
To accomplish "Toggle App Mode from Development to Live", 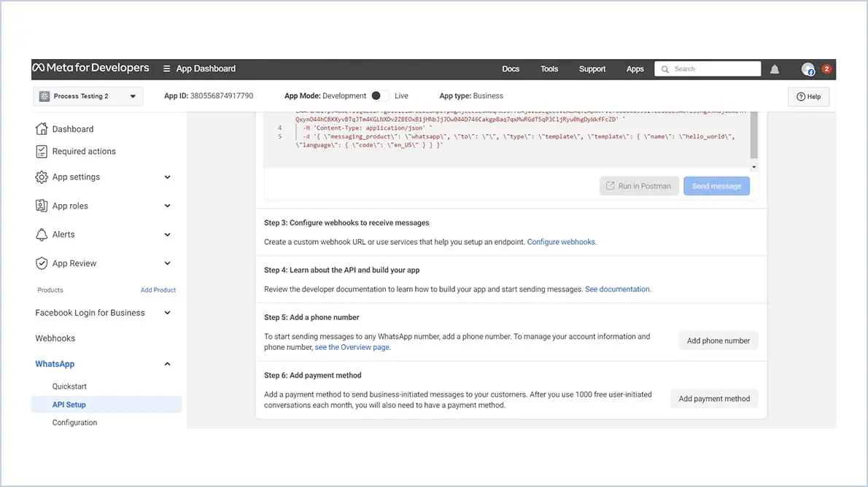I will pos(380,96).
